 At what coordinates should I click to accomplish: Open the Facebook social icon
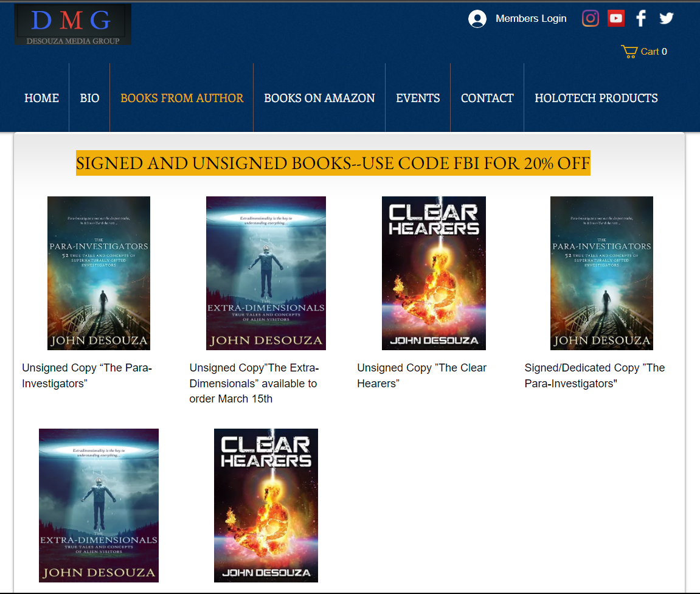click(x=641, y=18)
